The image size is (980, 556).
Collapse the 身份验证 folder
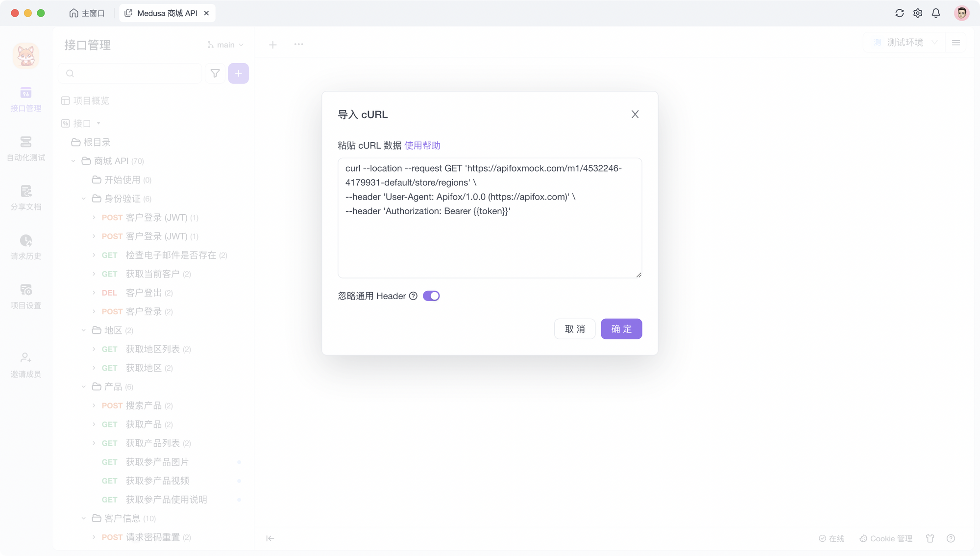coord(84,199)
